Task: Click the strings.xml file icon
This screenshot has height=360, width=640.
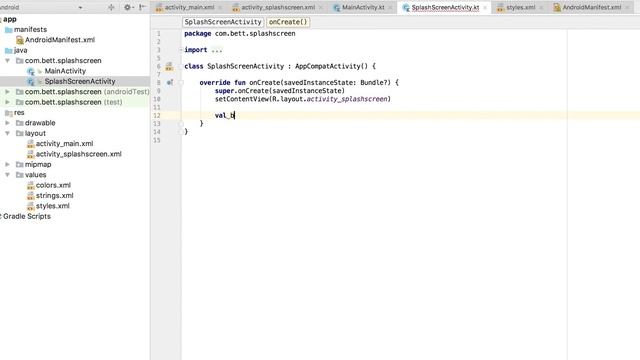Action: point(31,196)
